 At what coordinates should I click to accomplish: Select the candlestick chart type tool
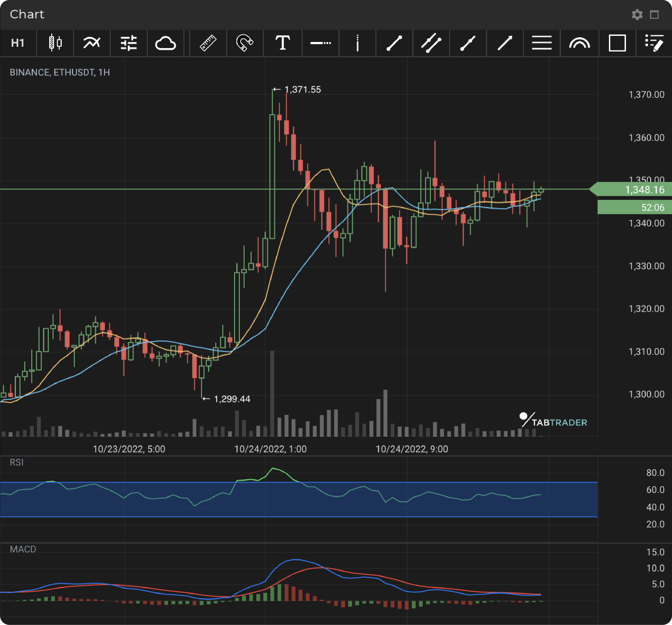pos(55,43)
